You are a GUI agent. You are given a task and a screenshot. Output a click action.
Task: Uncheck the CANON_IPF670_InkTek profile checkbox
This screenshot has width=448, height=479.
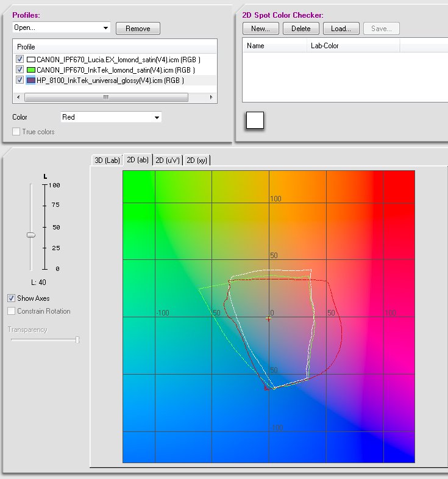20,70
